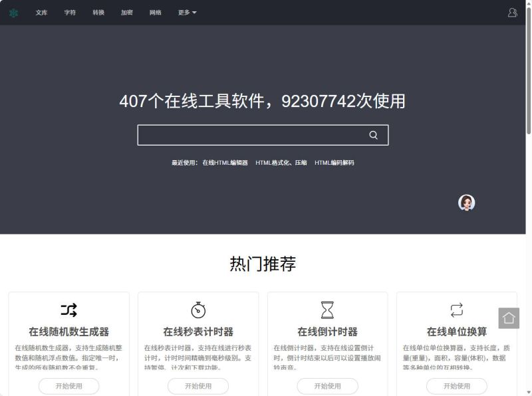Click the floating avatar assistant icon
This screenshot has width=532, height=396.
(x=467, y=202)
